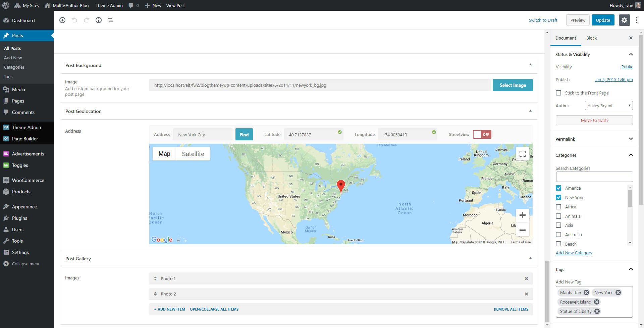
Task: Open the Media menu
Action: [x=18, y=89]
